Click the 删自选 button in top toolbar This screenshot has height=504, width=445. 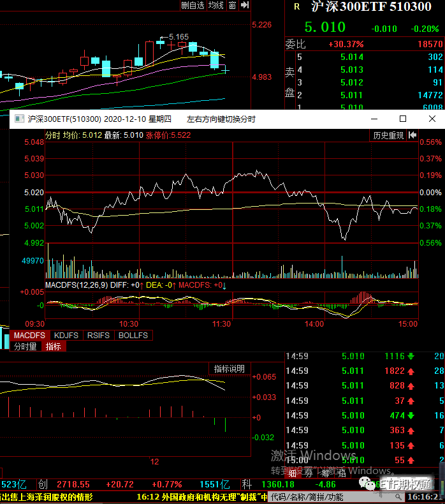pyautogui.click(x=193, y=5)
